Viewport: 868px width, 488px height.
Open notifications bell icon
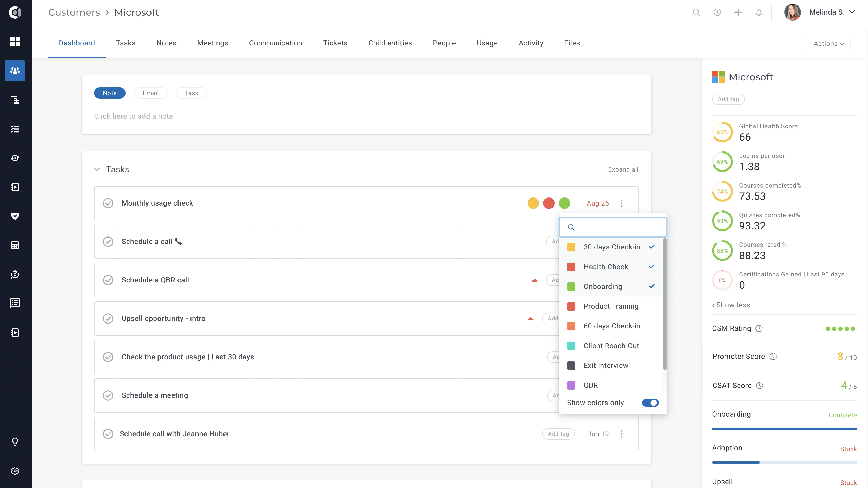point(759,12)
